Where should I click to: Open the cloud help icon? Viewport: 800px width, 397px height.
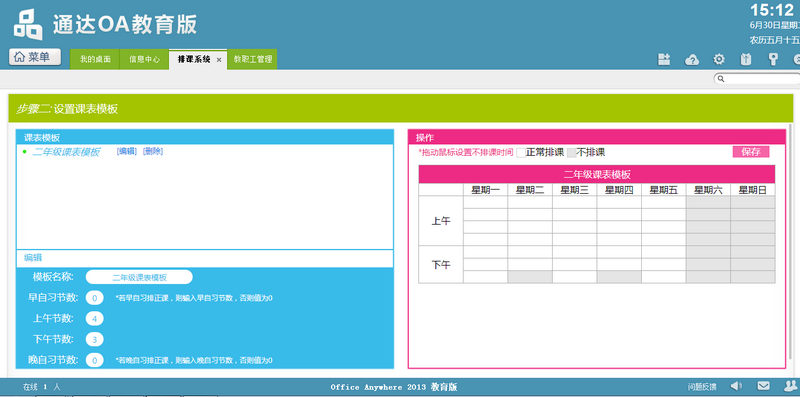pos(691,60)
